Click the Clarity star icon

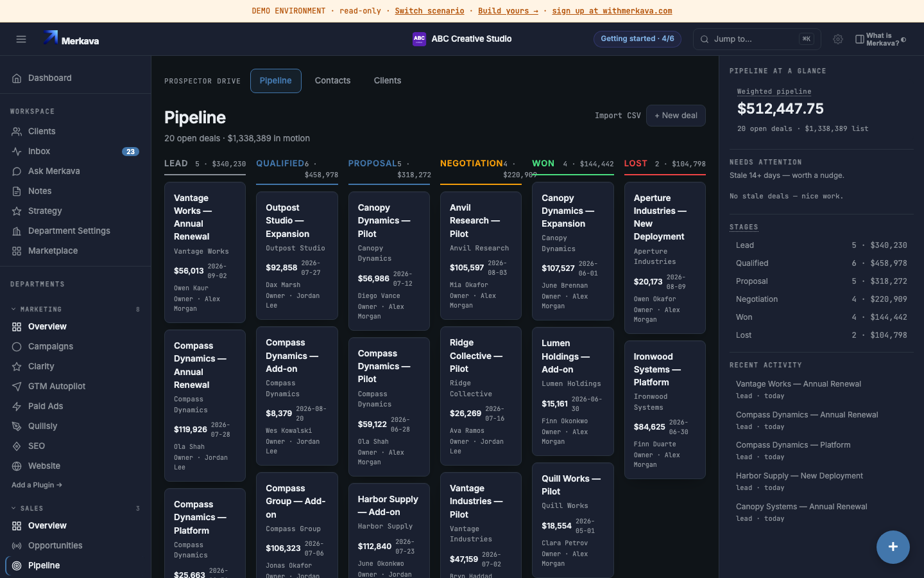[17, 367]
